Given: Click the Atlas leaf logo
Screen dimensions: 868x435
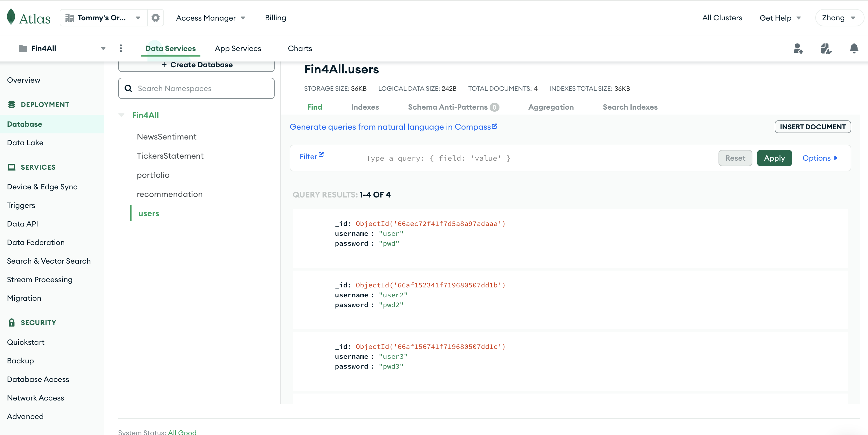Looking at the screenshot, I should pos(11,17).
